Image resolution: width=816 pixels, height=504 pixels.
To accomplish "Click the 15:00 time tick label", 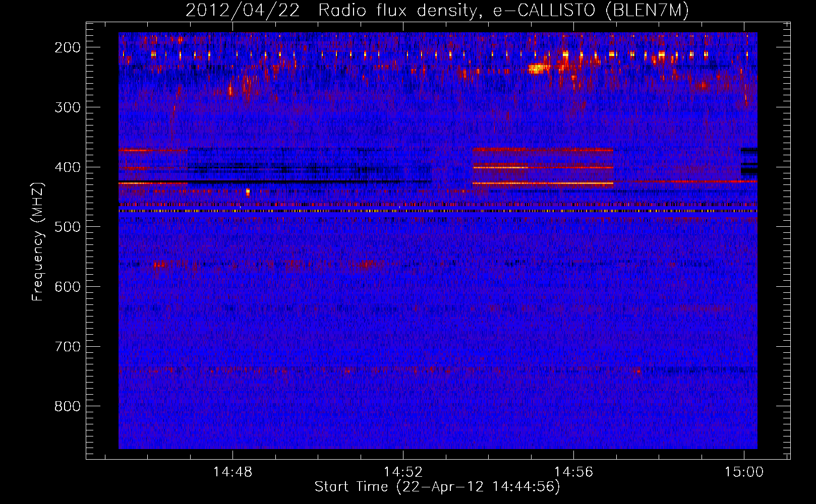I will point(744,472).
